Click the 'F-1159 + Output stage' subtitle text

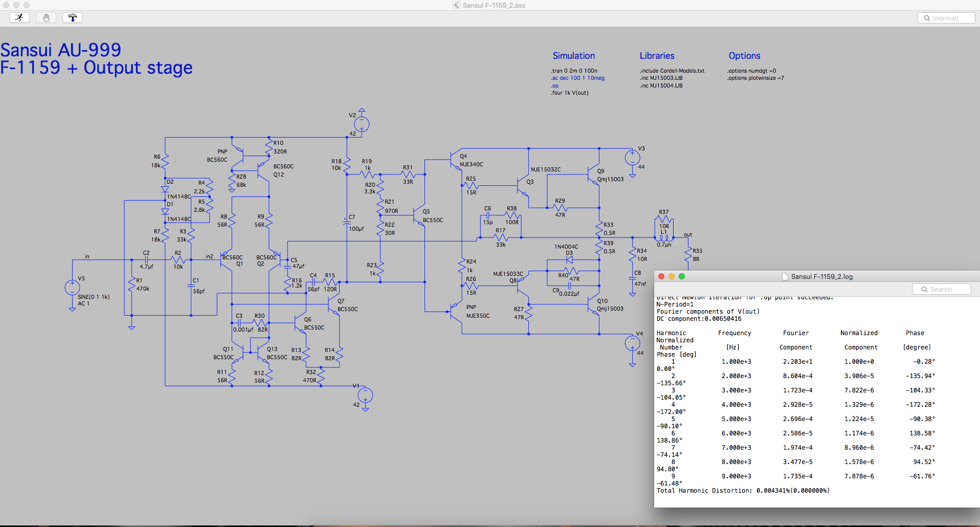(x=96, y=68)
